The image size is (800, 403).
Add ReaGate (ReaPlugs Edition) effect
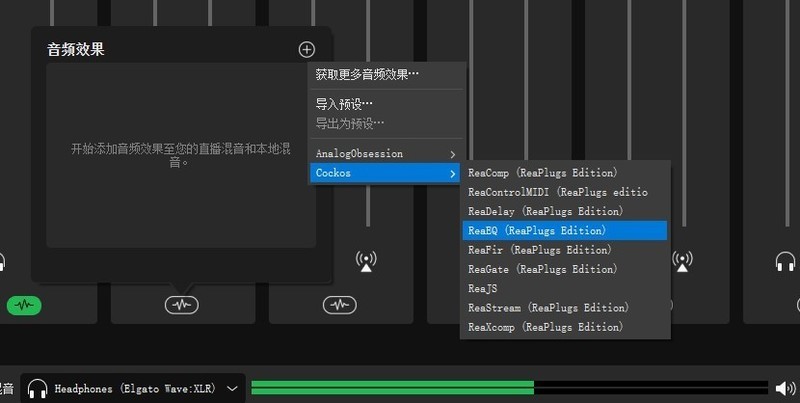point(565,269)
